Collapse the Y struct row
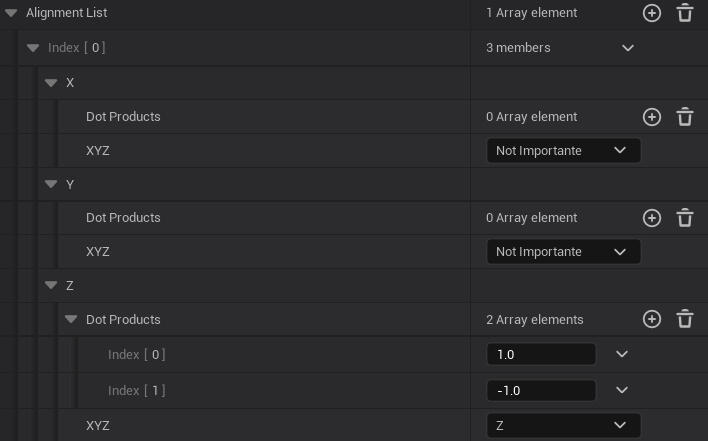The image size is (708, 441). click(51, 185)
